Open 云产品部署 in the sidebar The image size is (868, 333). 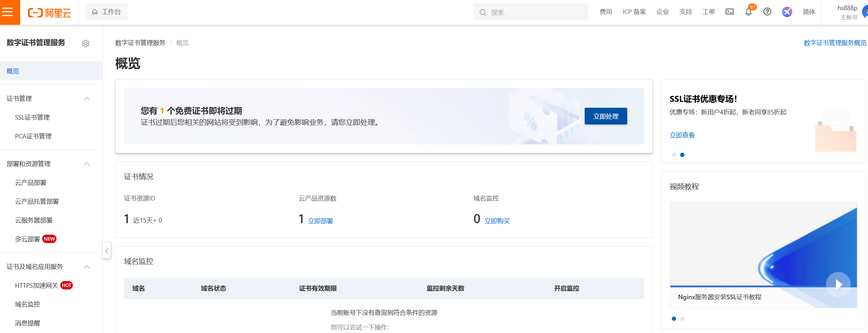tap(31, 183)
